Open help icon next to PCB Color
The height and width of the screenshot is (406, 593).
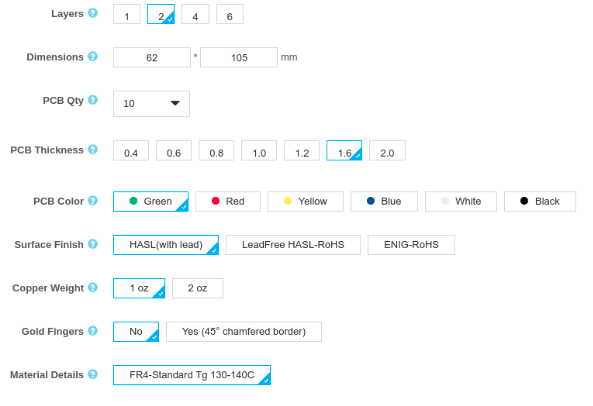click(x=93, y=201)
